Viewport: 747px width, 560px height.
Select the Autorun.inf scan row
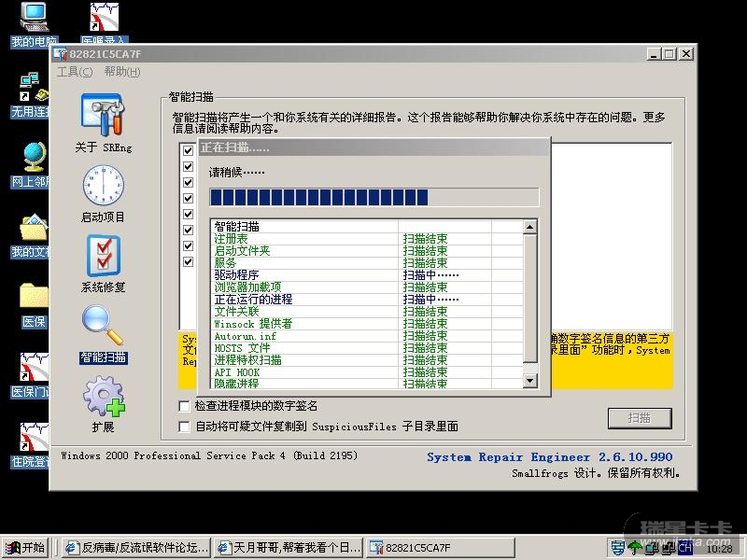pyautogui.click(x=367, y=336)
